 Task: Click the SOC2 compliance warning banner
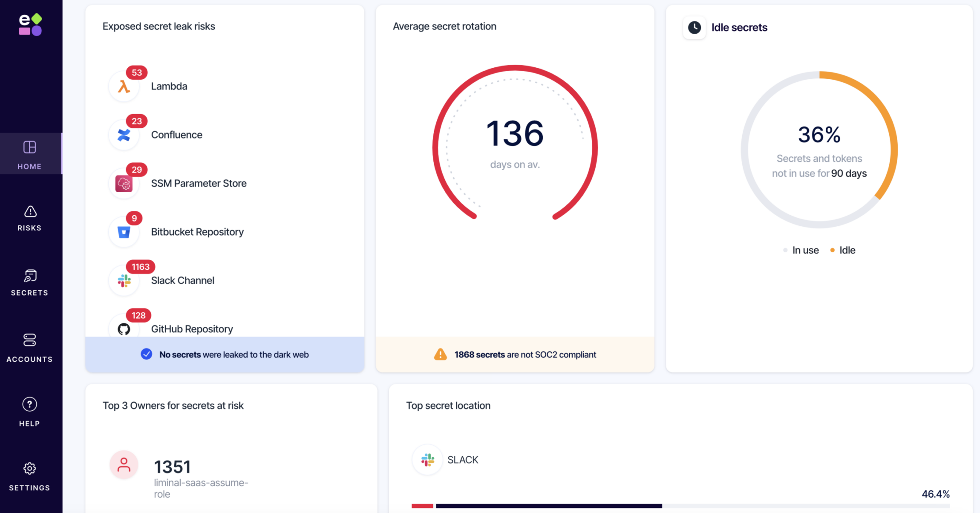pyautogui.click(x=515, y=354)
